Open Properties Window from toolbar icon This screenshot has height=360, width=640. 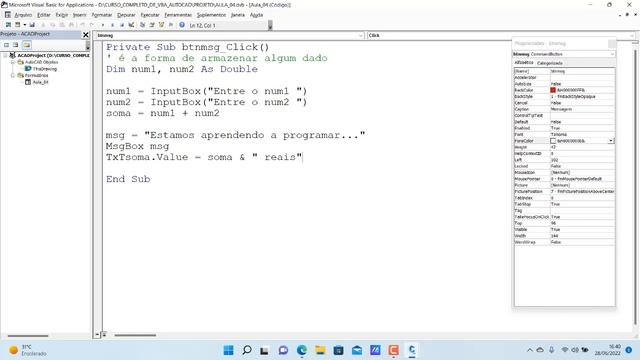tap(152, 25)
